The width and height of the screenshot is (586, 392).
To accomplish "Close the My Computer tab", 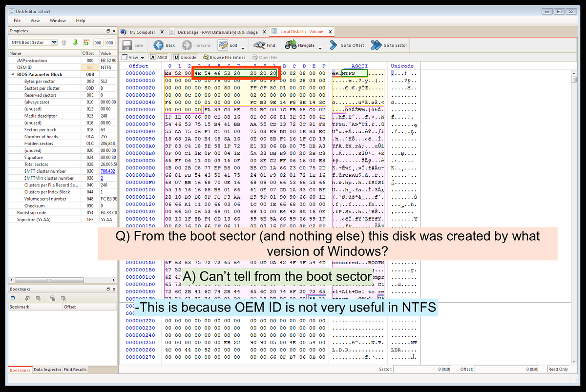I will pos(161,32).
